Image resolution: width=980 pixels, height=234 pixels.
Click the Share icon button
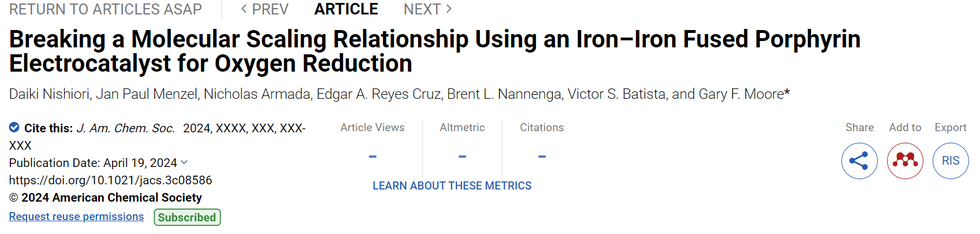(859, 161)
